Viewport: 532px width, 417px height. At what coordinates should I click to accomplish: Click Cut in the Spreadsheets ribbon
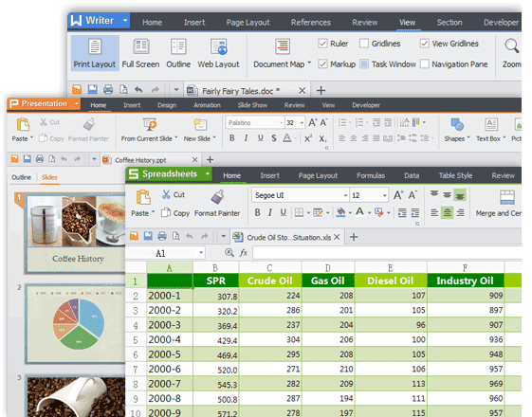click(x=174, y=194)
